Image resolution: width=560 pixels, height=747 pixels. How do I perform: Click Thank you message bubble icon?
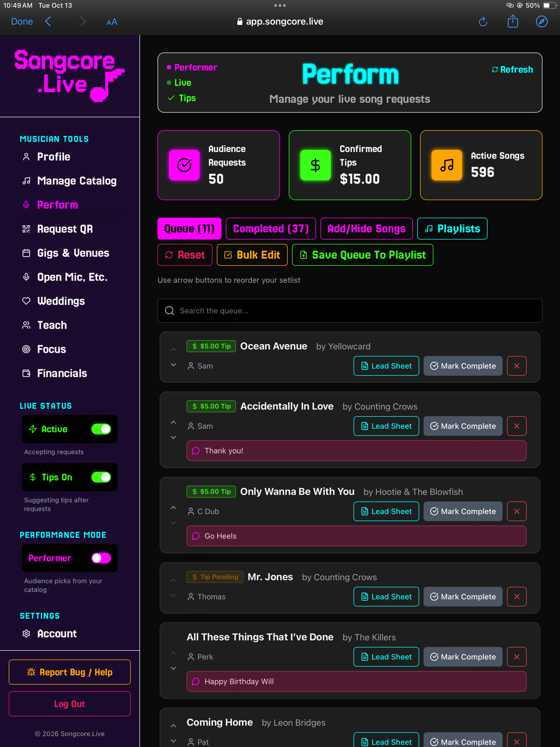point(196,451)
